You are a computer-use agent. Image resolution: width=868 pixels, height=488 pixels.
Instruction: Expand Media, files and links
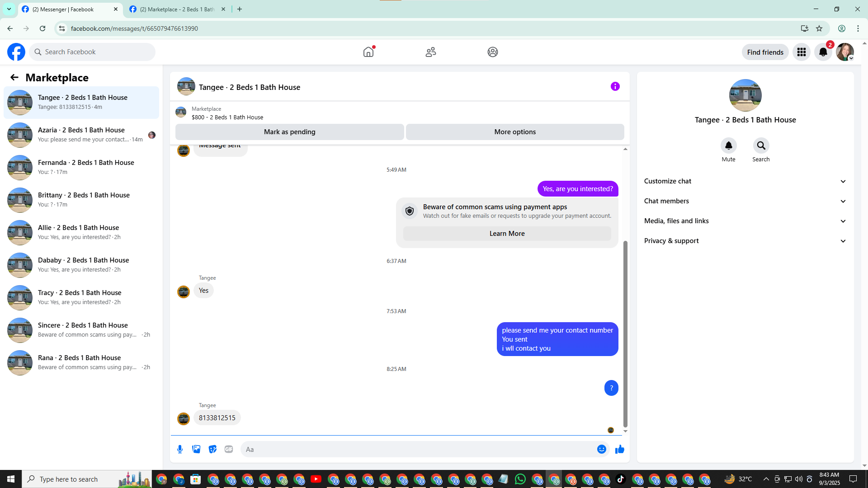point(745,221)
